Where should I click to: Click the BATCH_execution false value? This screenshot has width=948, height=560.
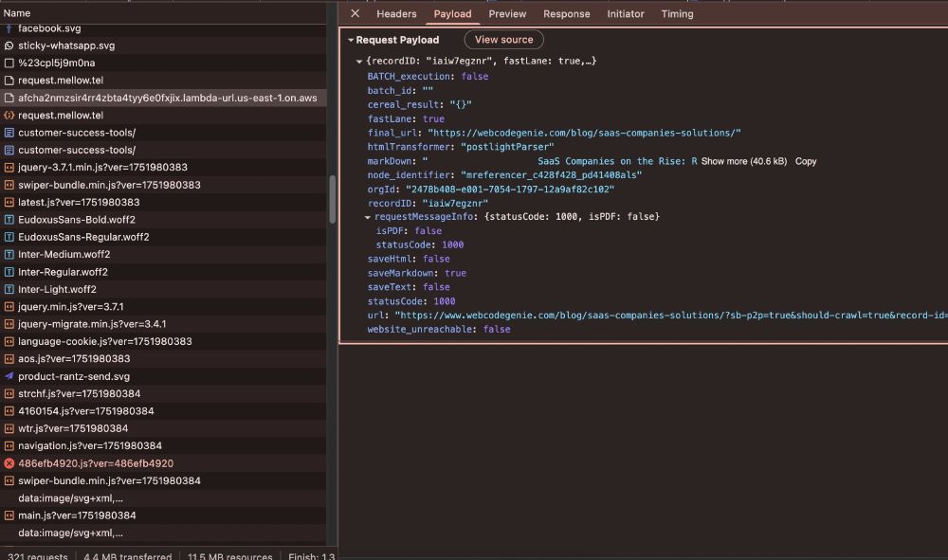(x=475, y=77)
